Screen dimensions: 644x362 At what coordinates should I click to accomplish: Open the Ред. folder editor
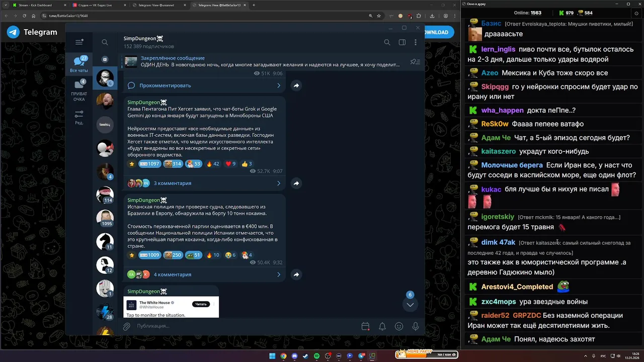pos(79,118)
